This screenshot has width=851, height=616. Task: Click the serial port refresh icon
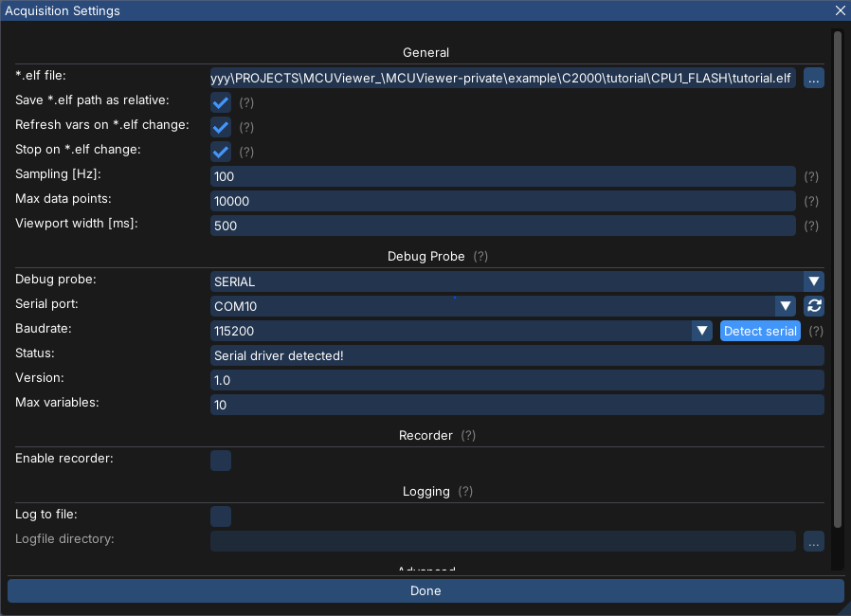coord(814,306)
